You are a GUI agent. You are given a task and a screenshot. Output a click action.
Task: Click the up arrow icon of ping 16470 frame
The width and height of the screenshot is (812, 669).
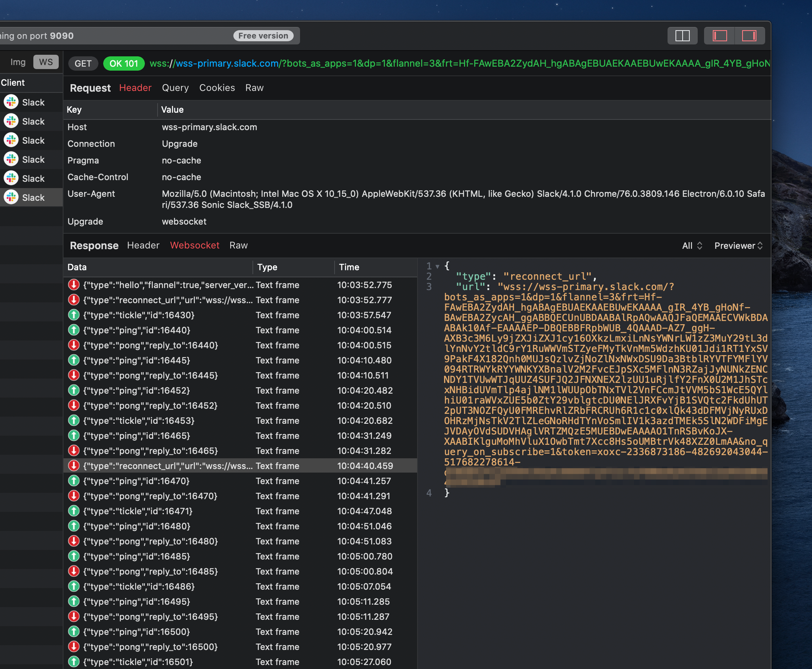(x=73, y=481)
